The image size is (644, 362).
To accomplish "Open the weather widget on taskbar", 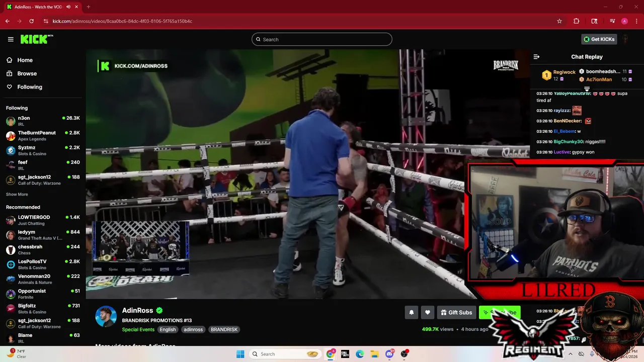I will pyautogui.click(x=17, y=353).
